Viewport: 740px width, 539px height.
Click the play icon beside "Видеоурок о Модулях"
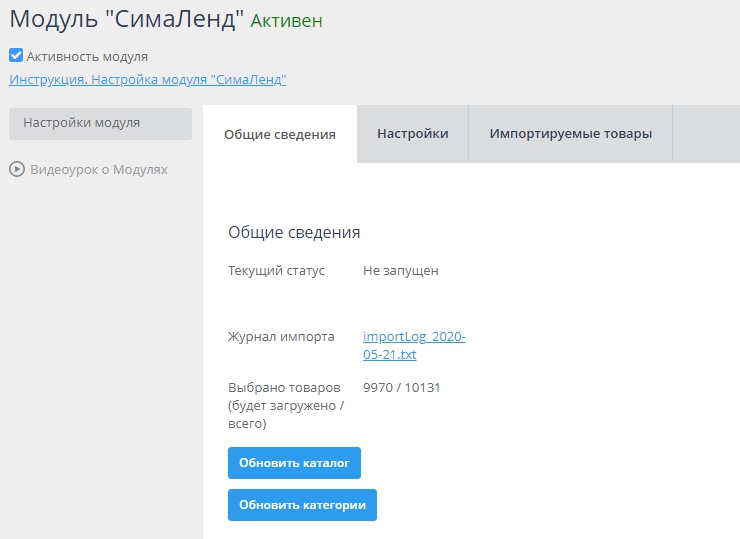[17, 169]
